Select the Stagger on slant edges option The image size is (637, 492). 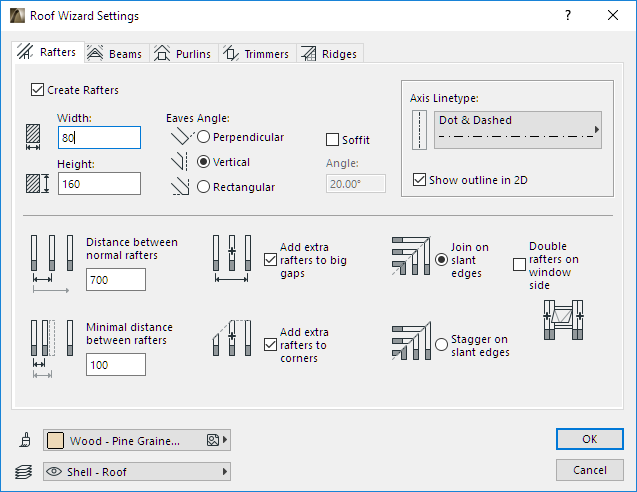click(x=442, y=345)
